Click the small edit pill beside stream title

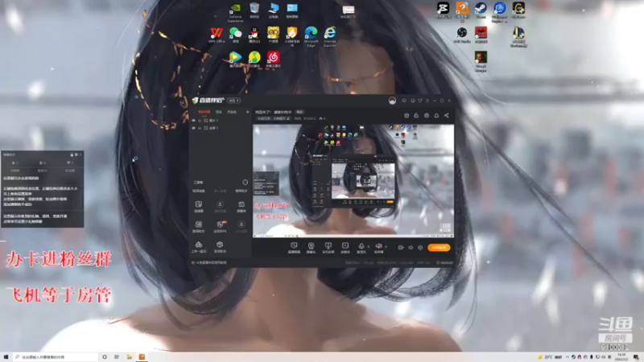click(x=299, y=112)
